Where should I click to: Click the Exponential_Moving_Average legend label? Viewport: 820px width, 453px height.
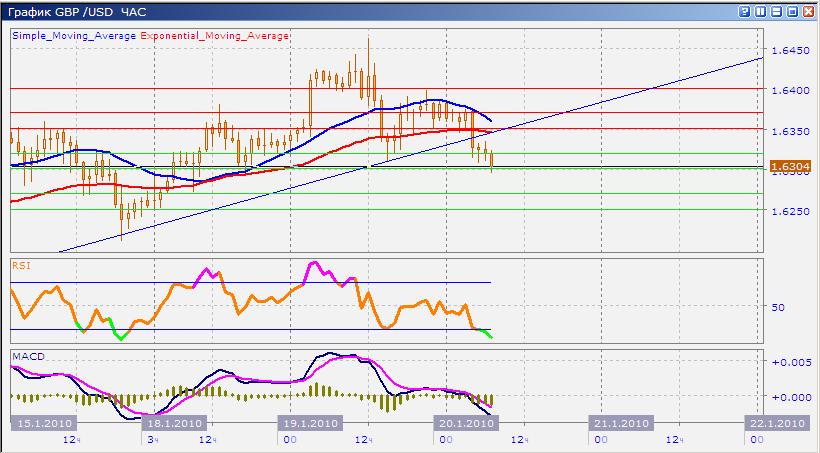pos(215,35)
